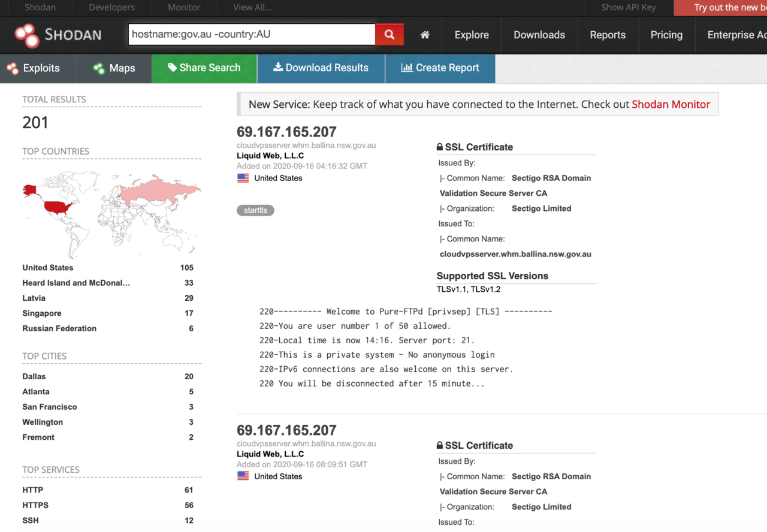Open second 69.167.165.207 result heading
Viewport: 767px width, 532px height.
286,430
